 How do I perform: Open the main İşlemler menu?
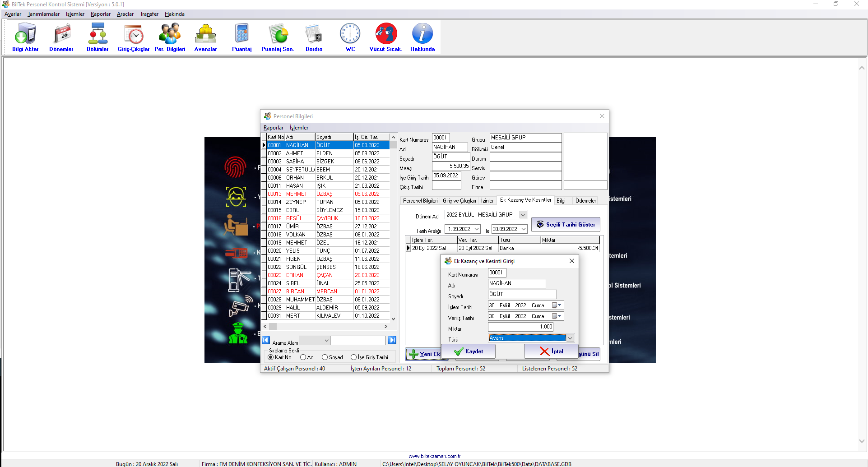75,14
